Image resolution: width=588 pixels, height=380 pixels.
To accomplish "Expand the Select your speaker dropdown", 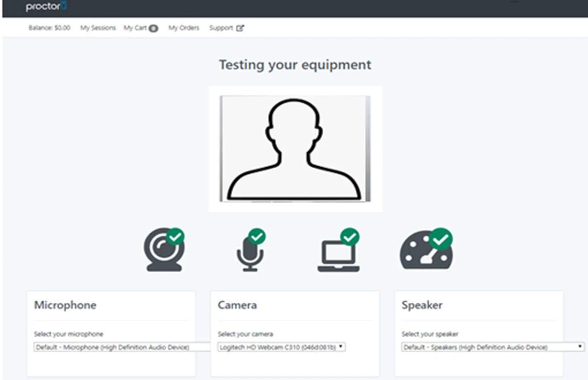I will click(x=493, y=347).
